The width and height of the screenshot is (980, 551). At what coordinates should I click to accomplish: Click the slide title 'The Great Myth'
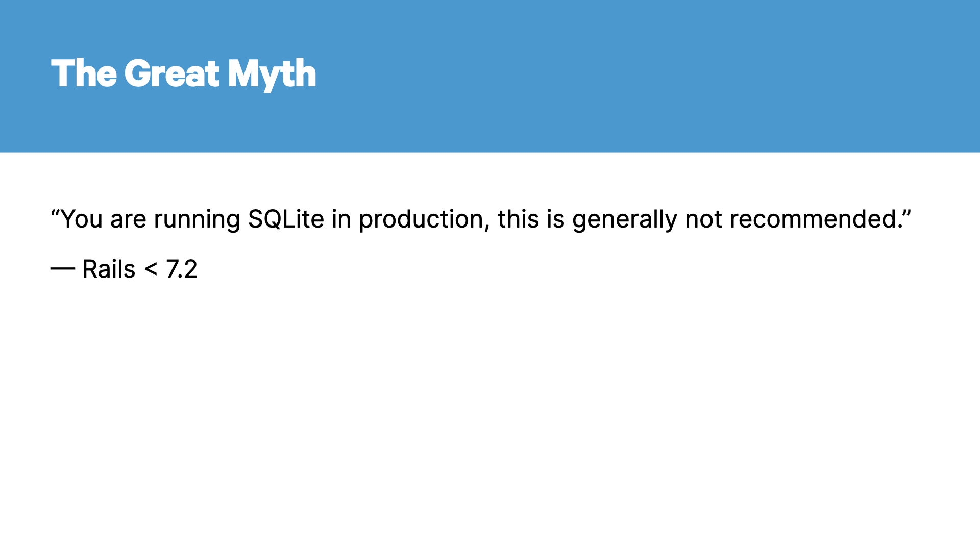pos(184,74)
